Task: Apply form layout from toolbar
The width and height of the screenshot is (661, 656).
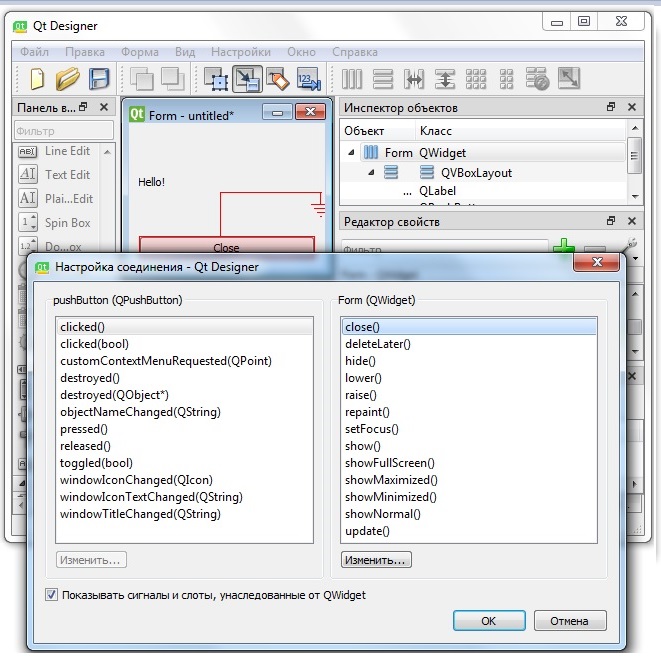Action: coord(506,79)
